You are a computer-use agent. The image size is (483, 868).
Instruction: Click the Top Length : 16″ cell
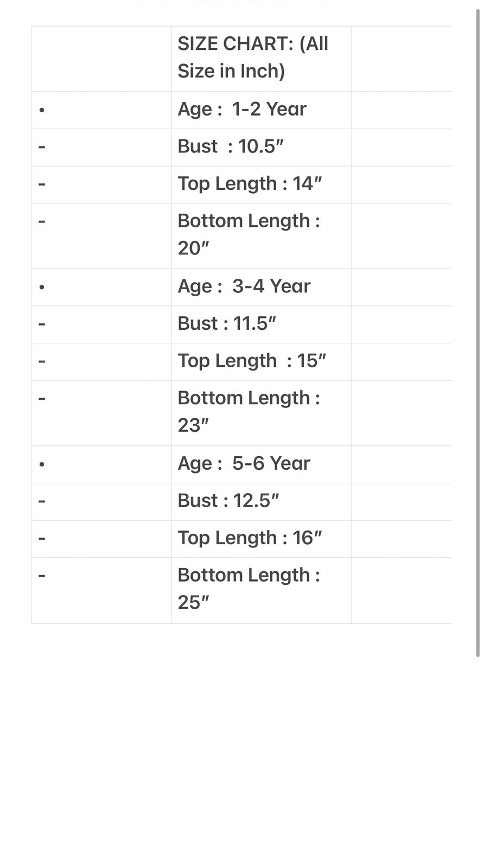tap(250, 538)
